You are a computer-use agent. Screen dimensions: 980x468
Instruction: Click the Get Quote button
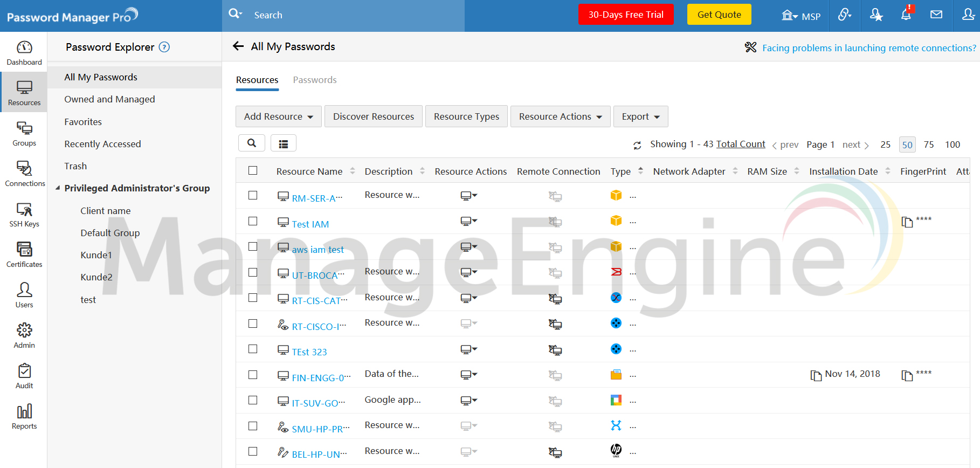(719, 15)
